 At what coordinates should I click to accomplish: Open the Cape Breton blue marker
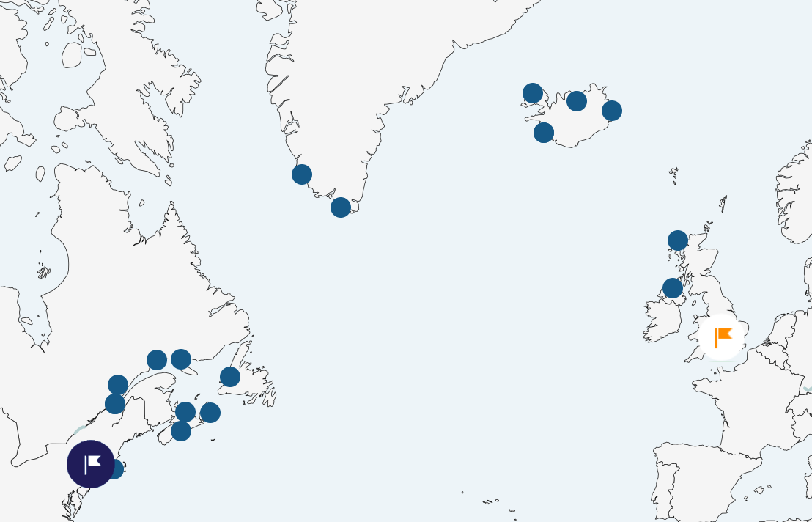210,413
